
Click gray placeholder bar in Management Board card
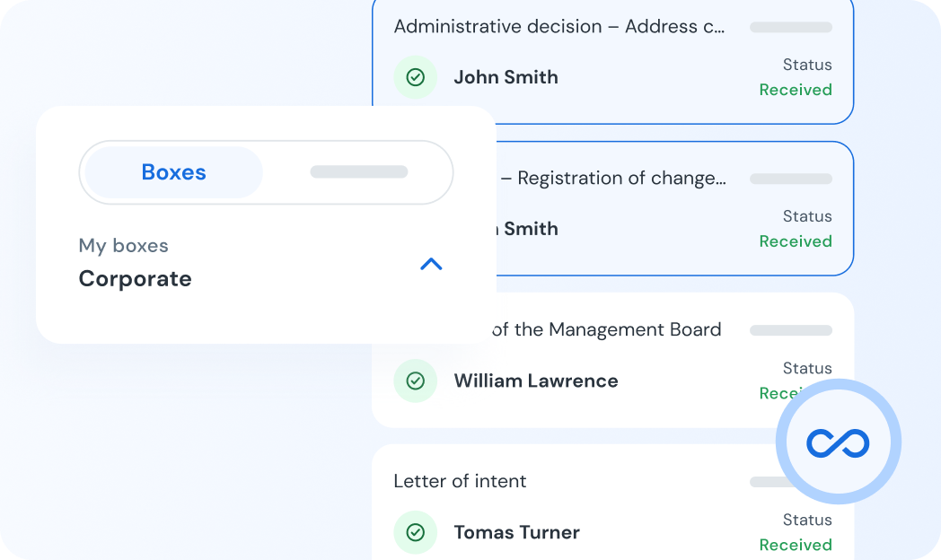[x=790, y=330]
